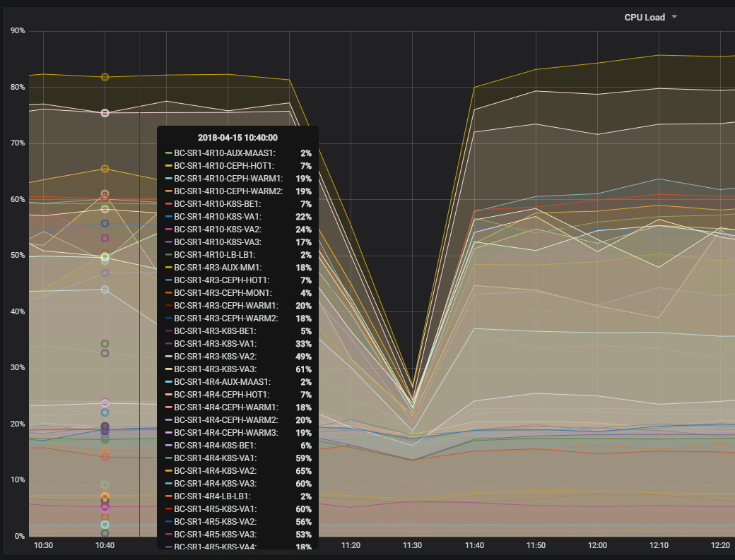Click the BC-SR1-4R5-K8S-VA2 tooltip row

238,522
